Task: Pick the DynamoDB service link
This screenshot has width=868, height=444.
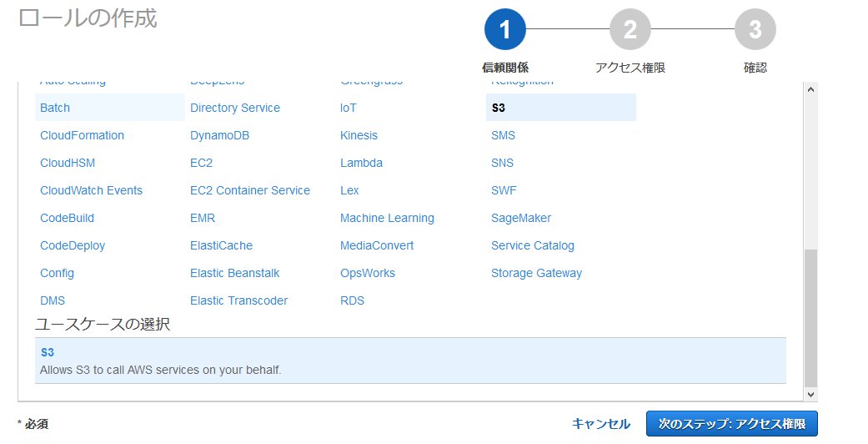Action: [x=219, y=135]
